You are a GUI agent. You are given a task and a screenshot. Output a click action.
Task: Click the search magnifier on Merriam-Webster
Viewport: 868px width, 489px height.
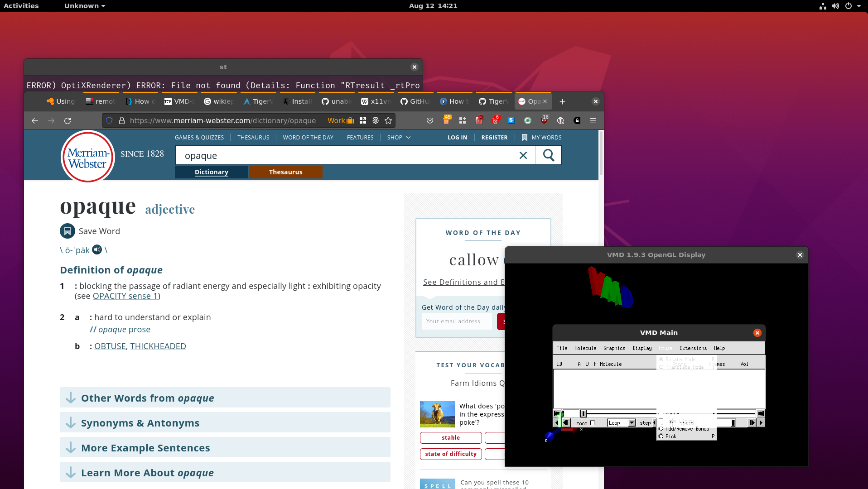pyautogui.click(x=548, y=155)
